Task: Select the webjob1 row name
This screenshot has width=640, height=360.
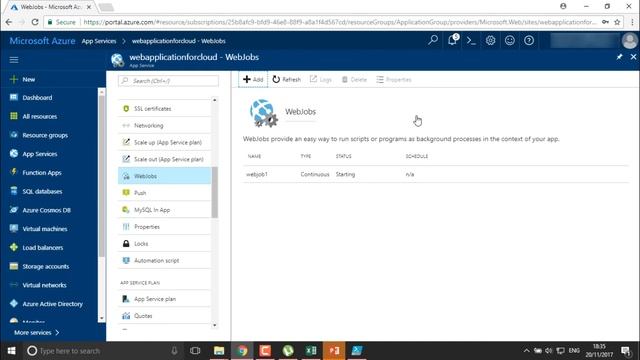Action: 257,174
